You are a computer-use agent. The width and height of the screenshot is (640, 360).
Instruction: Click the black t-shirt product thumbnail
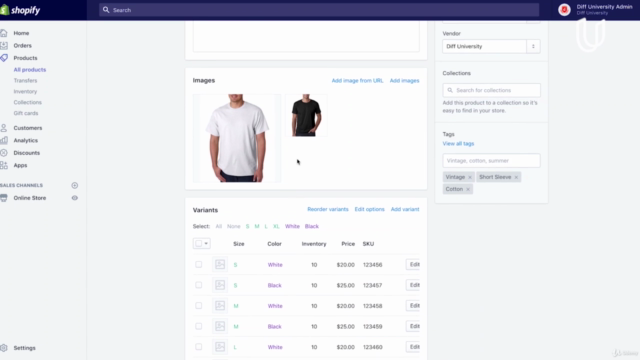coord(307,115)
